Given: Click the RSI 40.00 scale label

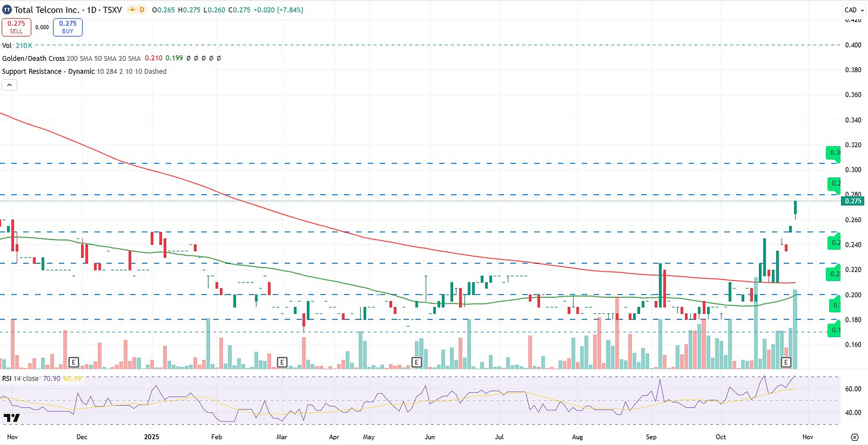Looking at the screenshot, I should coord(853,412).
